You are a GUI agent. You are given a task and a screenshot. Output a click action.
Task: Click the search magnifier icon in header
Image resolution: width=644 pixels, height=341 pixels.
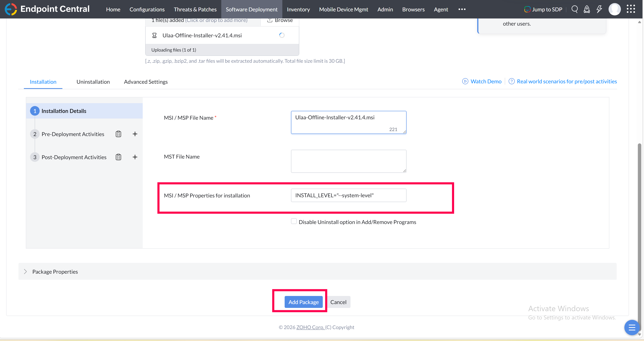point(574,9)
